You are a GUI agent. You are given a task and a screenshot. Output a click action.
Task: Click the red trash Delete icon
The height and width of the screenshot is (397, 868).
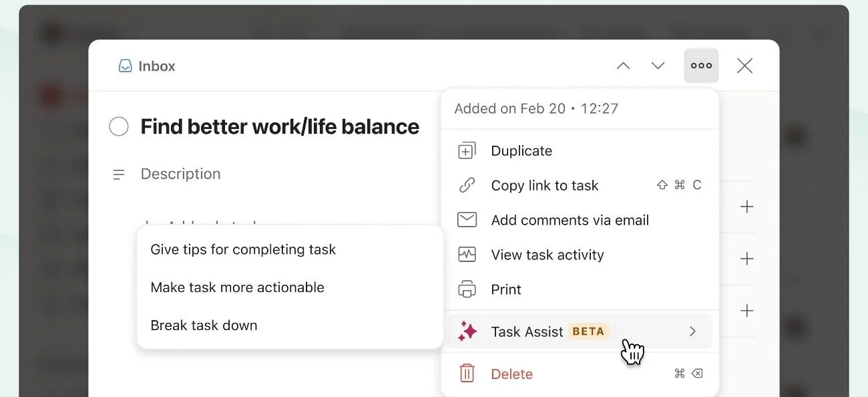click(x=467, y=374)
